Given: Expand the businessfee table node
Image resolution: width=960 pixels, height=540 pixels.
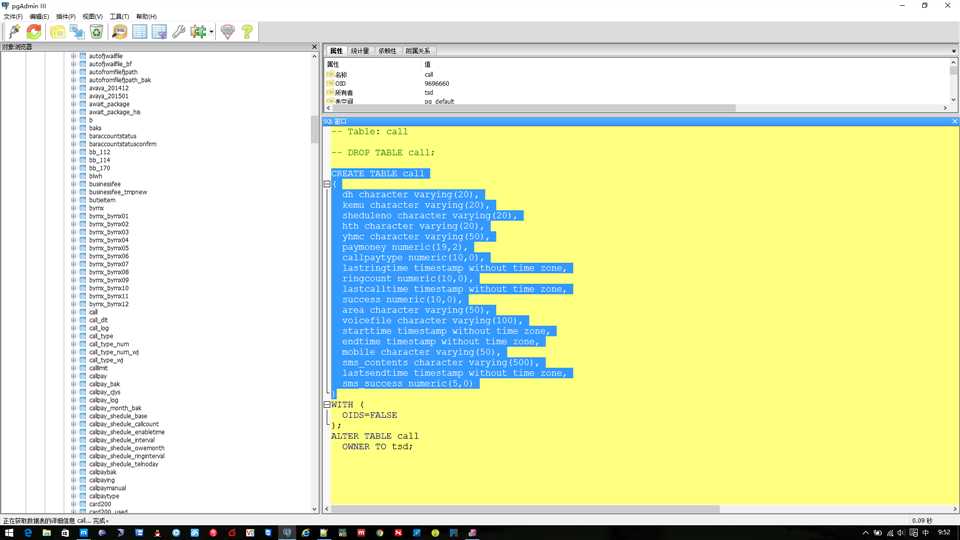Looking at the screenshot, I should 73,184.
